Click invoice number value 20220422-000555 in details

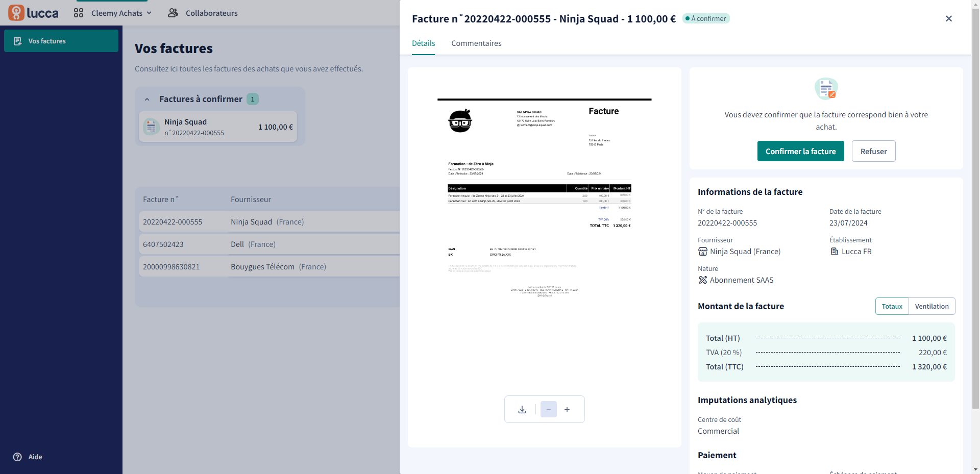(x=727, y=223)
